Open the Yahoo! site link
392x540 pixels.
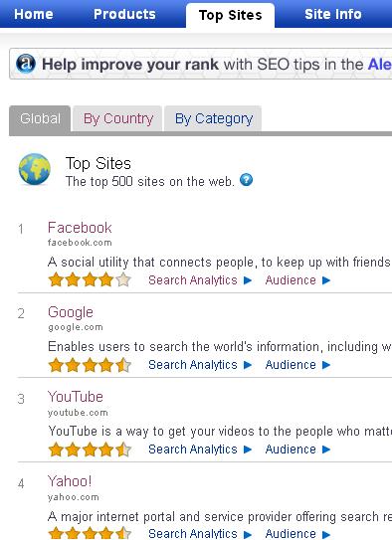tap(70, 481)
